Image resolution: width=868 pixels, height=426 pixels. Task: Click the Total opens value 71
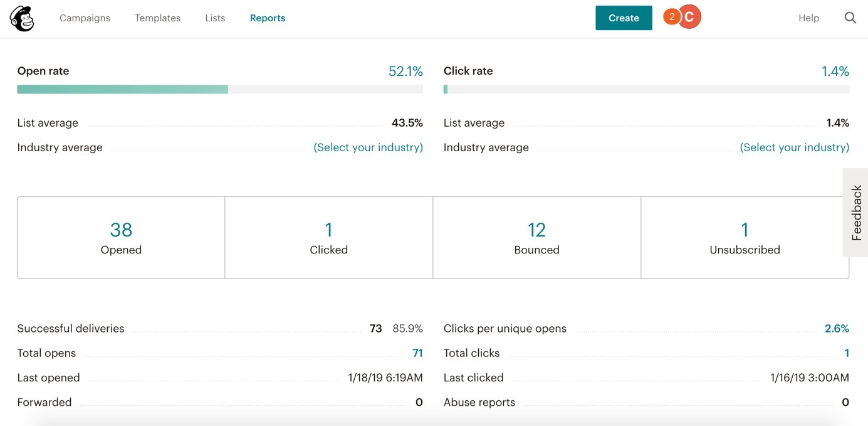pos(417,353)
